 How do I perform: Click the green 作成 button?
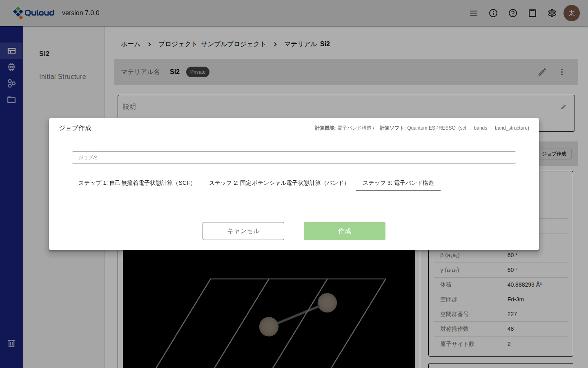coord(345,231)
